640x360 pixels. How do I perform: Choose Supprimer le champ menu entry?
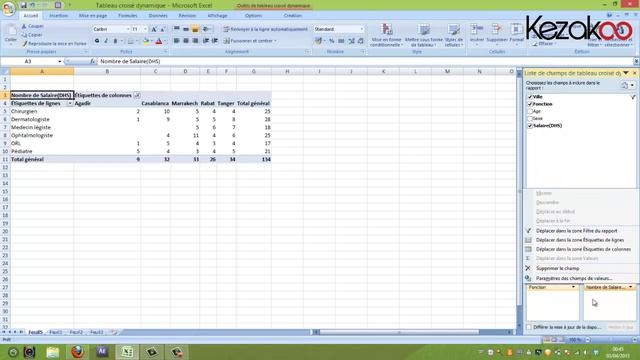point(580,268)
